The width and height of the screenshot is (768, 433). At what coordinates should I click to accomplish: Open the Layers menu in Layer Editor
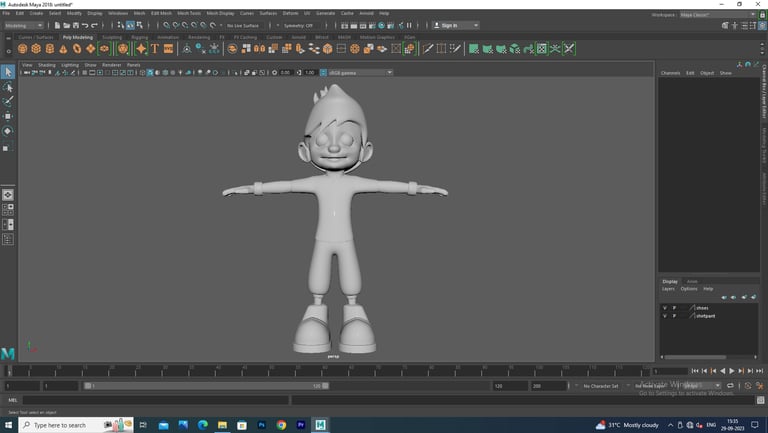pos(668,289)
